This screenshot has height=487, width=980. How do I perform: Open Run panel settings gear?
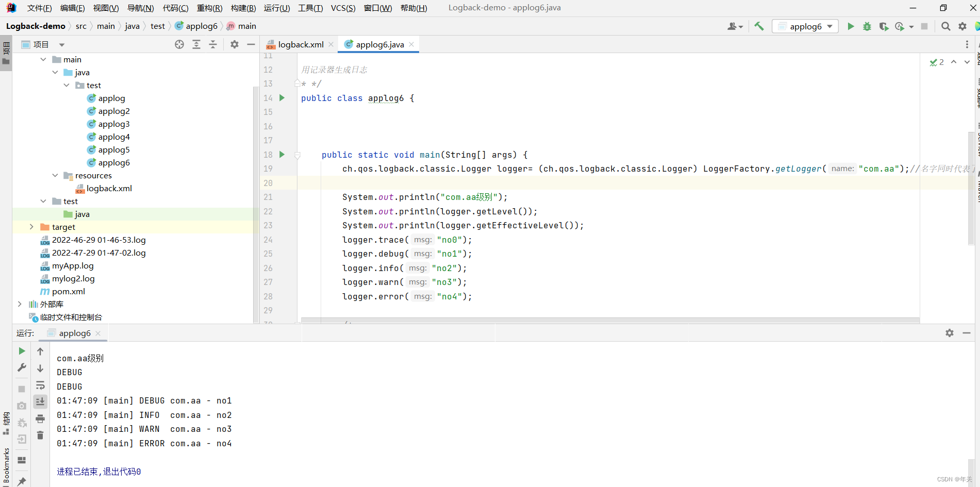950,333
